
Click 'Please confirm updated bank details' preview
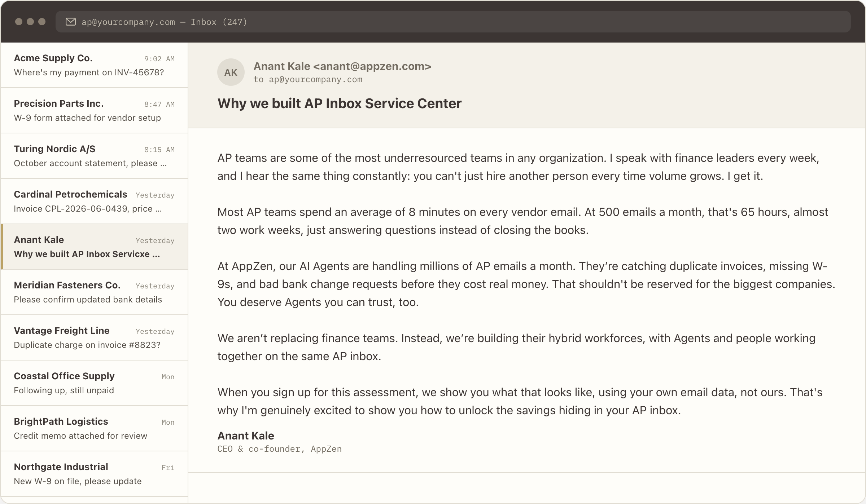pos(88,300)
